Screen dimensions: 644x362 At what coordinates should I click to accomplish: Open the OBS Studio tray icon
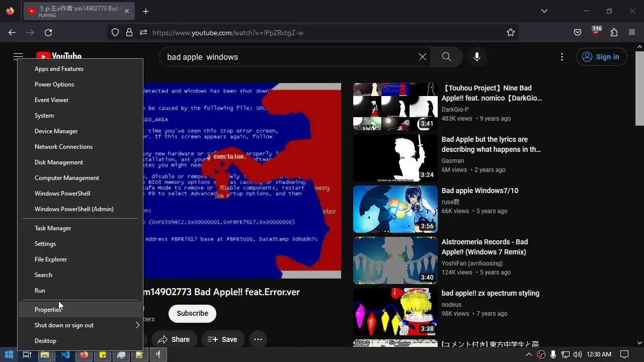point(541,354)
